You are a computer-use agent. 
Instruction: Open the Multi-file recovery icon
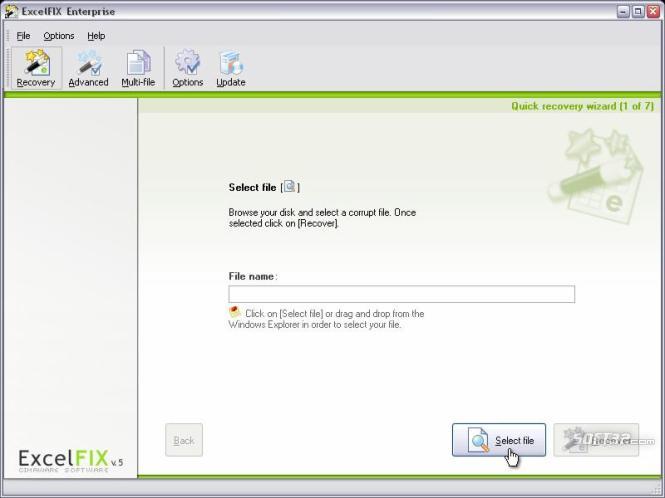(138, 68)
